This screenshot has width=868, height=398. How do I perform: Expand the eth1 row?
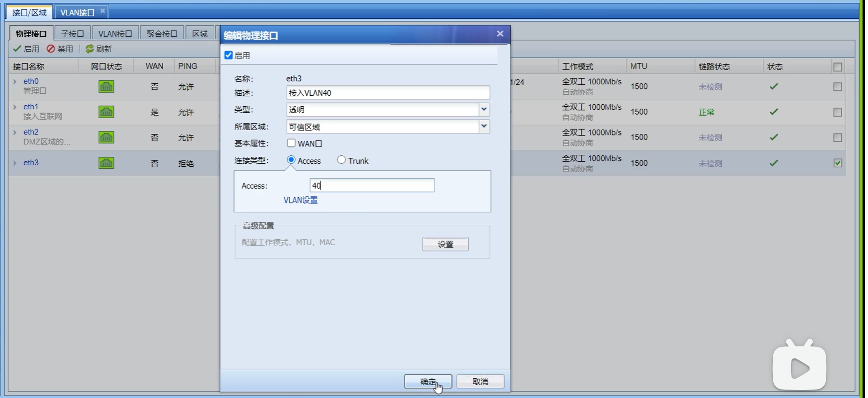[x=15, y=107]
